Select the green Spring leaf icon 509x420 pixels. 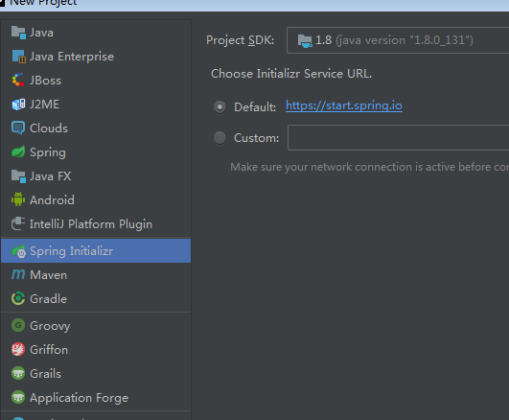[x=18, y=152]
